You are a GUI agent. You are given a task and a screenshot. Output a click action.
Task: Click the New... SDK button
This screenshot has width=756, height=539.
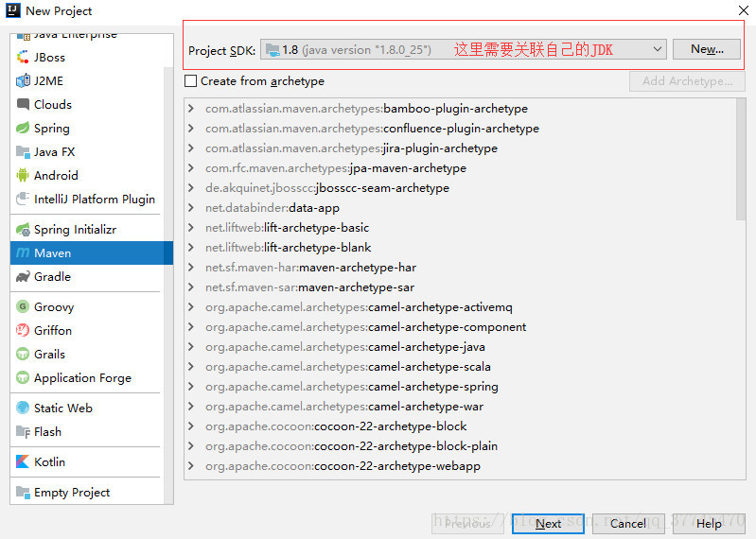pos(707,49)
